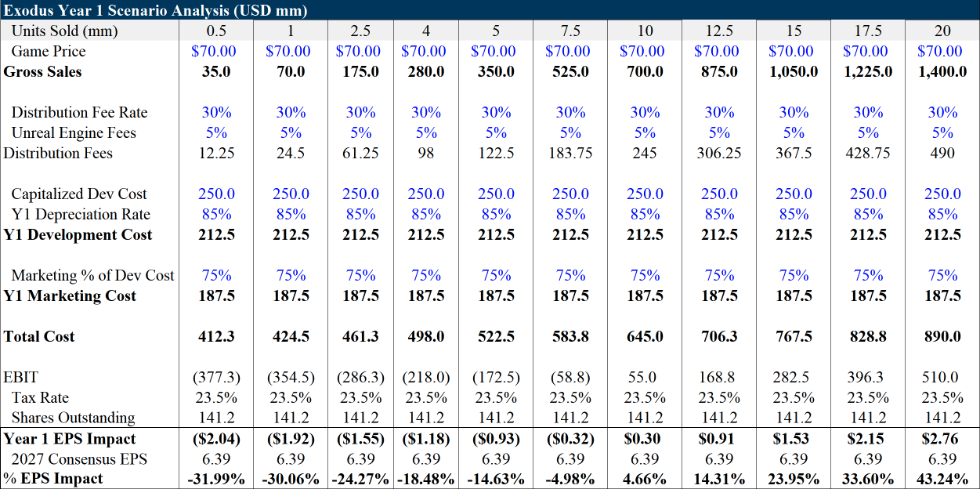The image size is (980, 489).
Task: Select the '% EPS Impact' row label
Action: tap(53, 479)
